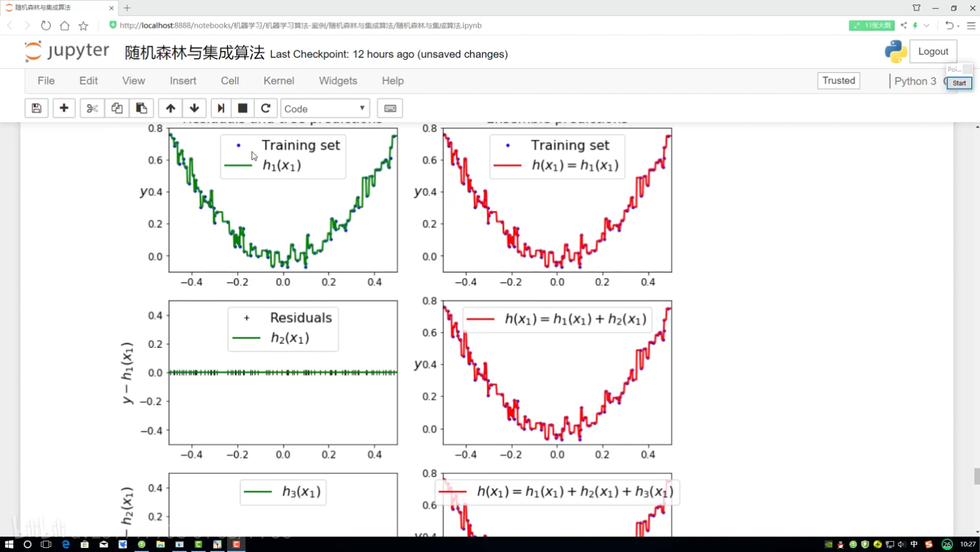Open the Kernel menu
Screen dimensions: 980x552
click(279, 81)
